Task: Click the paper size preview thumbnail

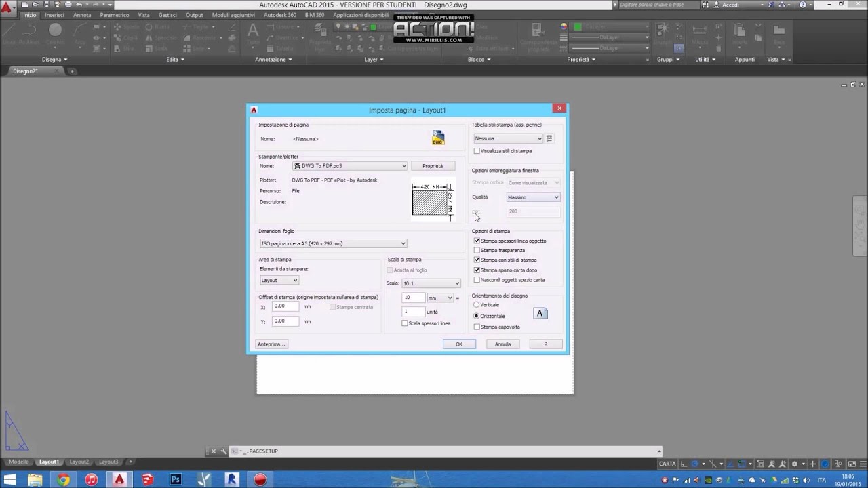Action: tap(432, 201)
